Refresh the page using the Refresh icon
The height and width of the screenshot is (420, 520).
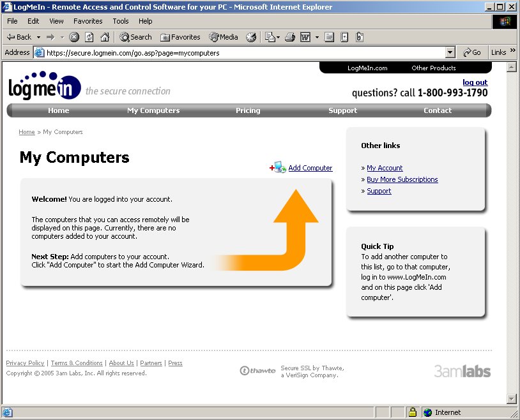(x=89, y=37)
